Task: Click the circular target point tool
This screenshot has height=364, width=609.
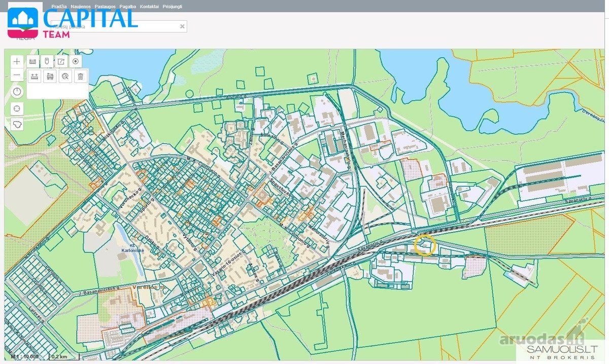Action: [x=76, y=61]
